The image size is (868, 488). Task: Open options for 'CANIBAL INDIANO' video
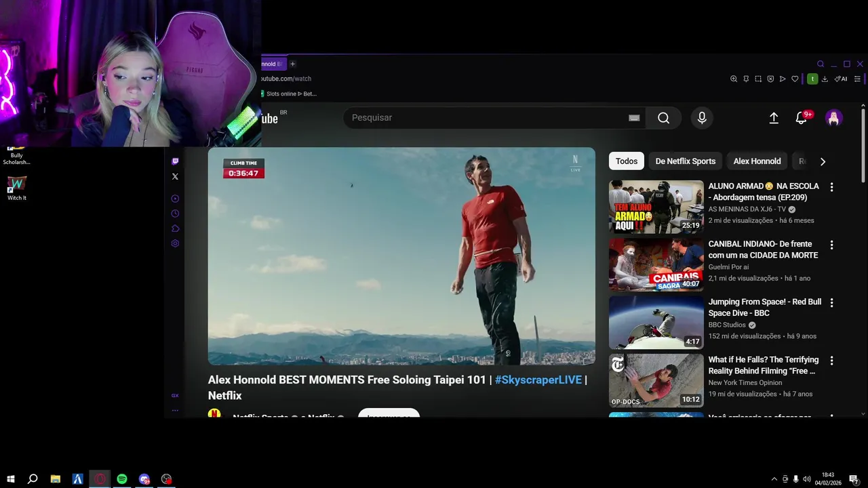click(x=831, y=245)
